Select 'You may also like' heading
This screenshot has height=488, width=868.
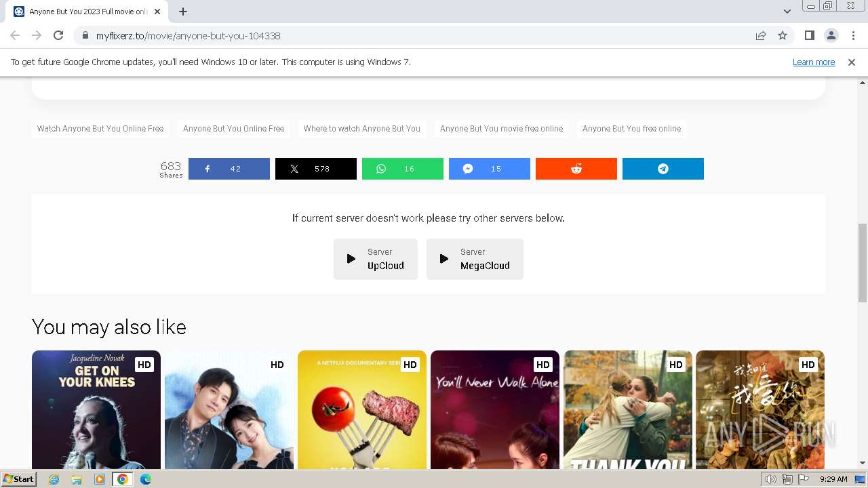tap(109, 327)
